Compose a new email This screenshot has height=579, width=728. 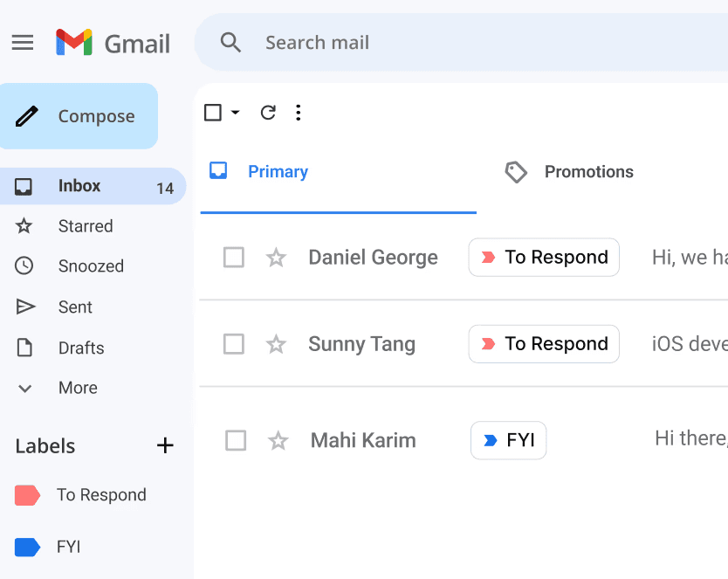click(79, 116)
